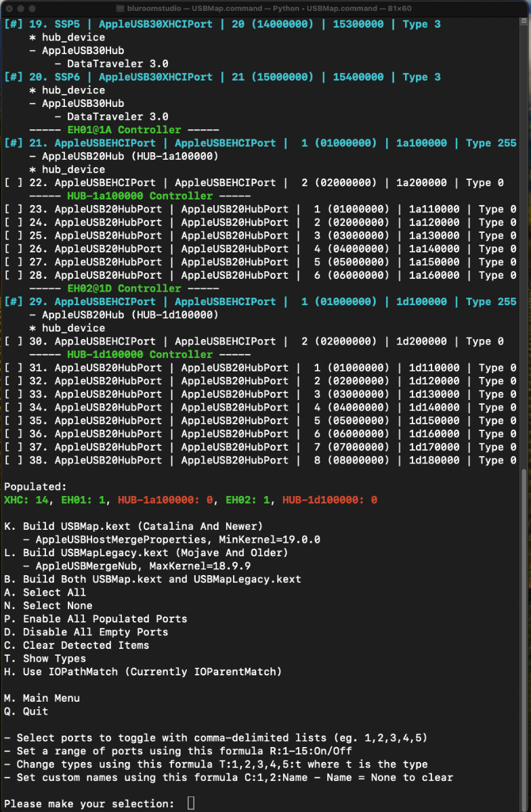The width and height of the screenshot is (531, 812).
Task: Click the 'AppleUSB20Hub (HUB-1d100000)' line
Action: pyautogui.click(x=124, y=315)
